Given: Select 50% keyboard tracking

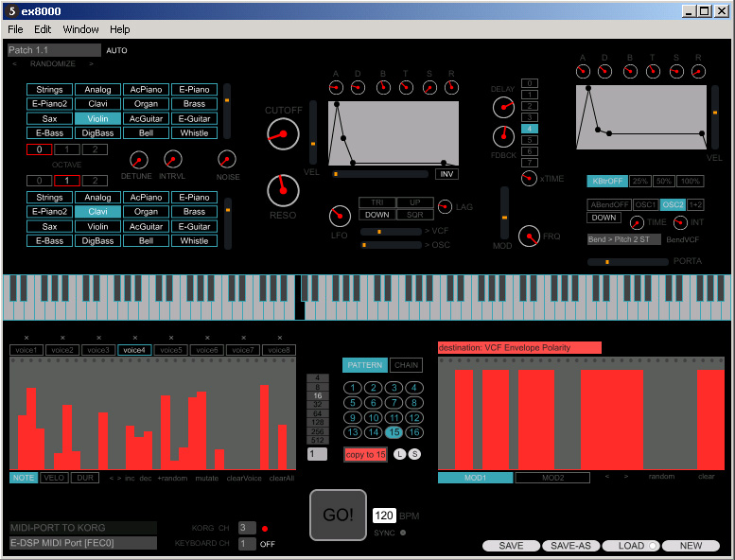Looking at the screenshot, I should tap(664, 181).
